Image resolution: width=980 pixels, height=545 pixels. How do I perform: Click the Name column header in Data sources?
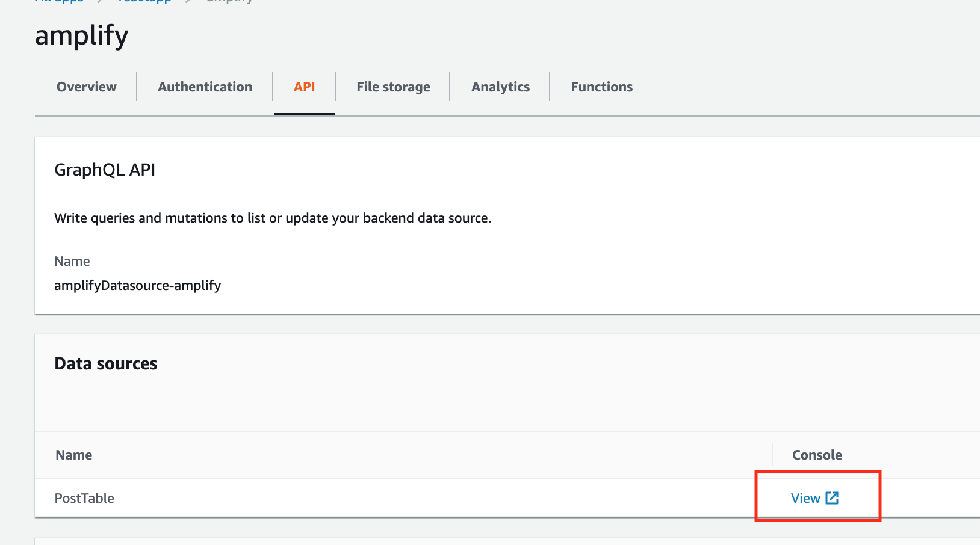coord(74,455)
